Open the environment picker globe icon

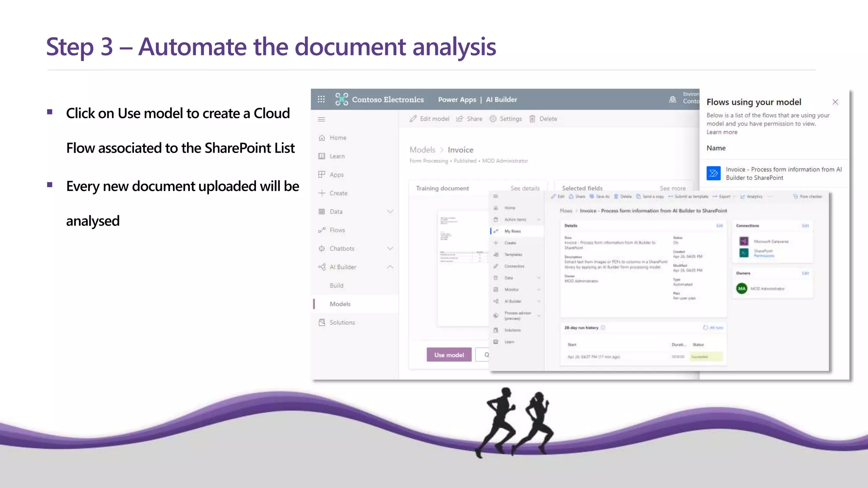point(673,100)
